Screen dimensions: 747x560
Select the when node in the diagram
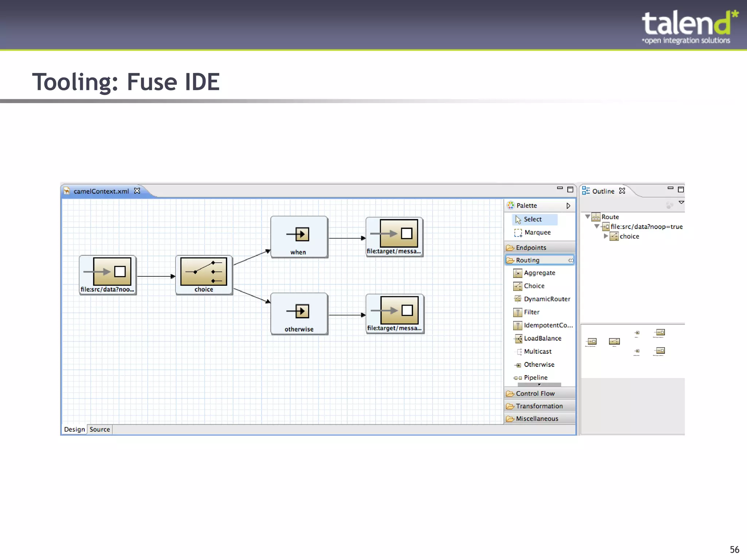[299, 237]
